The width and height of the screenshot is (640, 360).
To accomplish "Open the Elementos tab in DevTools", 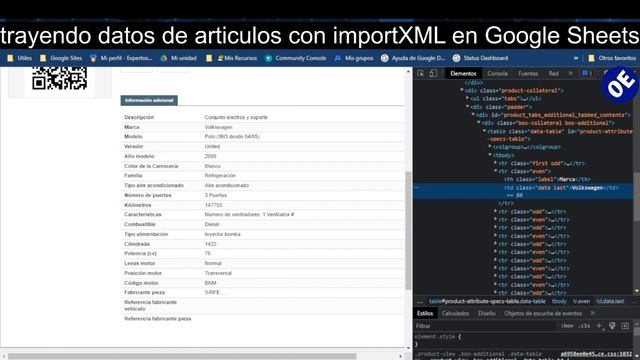I will click(463, 73).
